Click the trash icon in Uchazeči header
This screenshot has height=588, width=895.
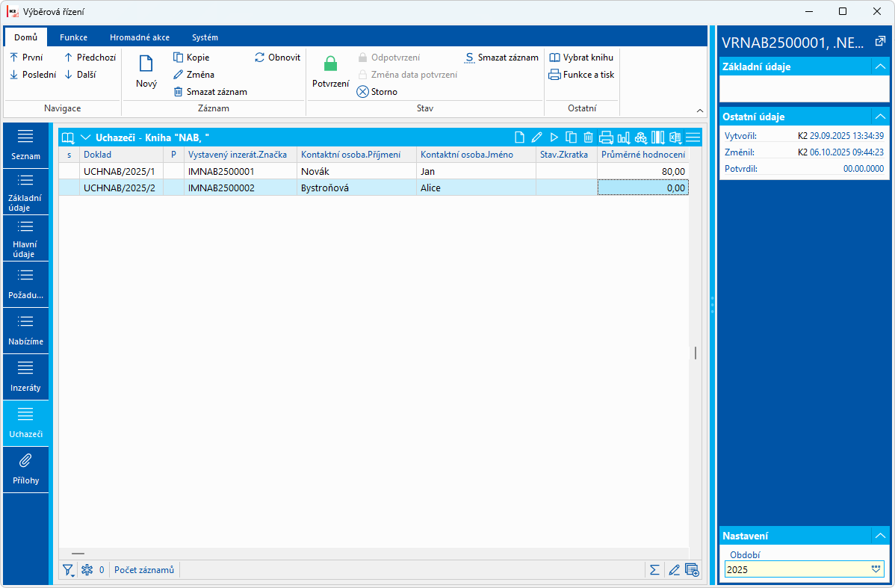click(x=588, y=137)
